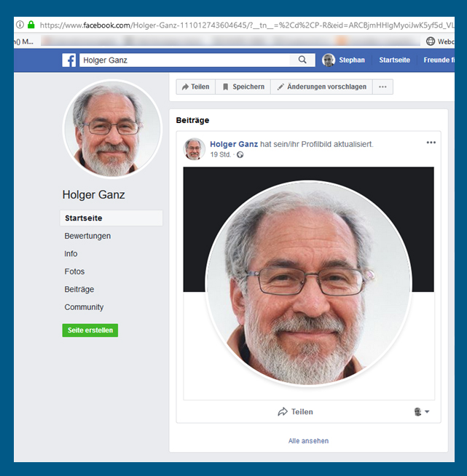Click the lock icon in address bar
The height and width of the screenshot is (476, 467).
[31, 24]
